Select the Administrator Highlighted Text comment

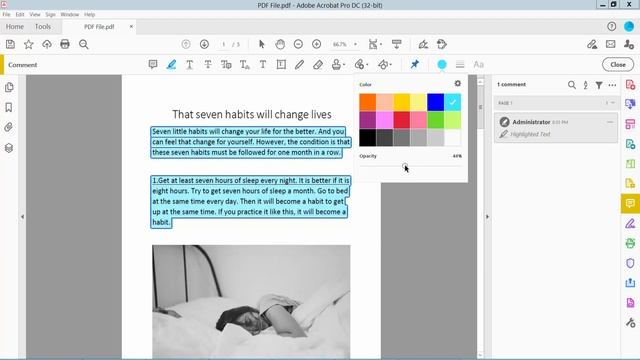point(556,128)
